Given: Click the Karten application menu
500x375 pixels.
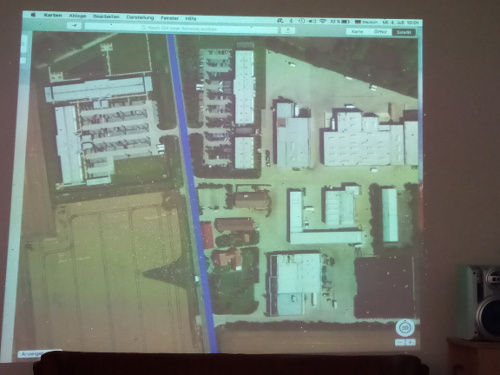Looking at the screenshot, I should tap(53, 15).
